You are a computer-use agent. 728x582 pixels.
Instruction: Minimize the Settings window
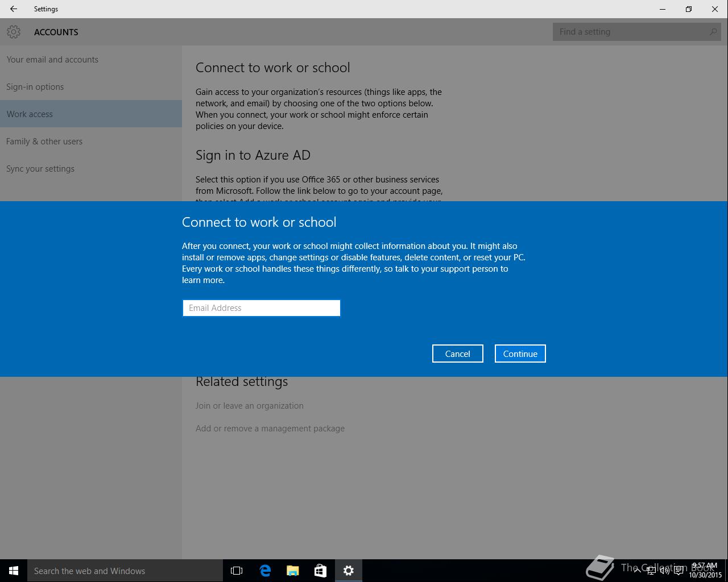(x=663, y=9)
